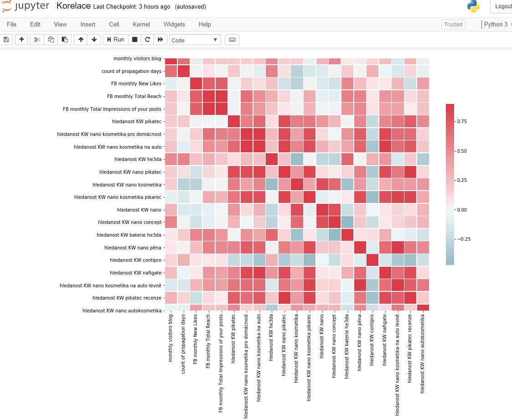Viewport: 512px width, 420px height.
Task: Open the Kernel menu
Action: tap(141, 24)
